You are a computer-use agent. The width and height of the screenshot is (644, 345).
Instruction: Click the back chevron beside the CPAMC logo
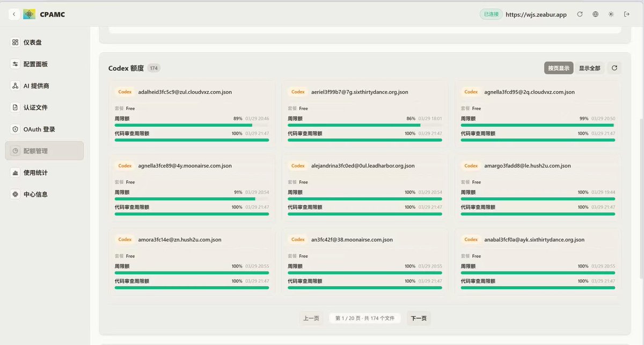tap(14, 14)
